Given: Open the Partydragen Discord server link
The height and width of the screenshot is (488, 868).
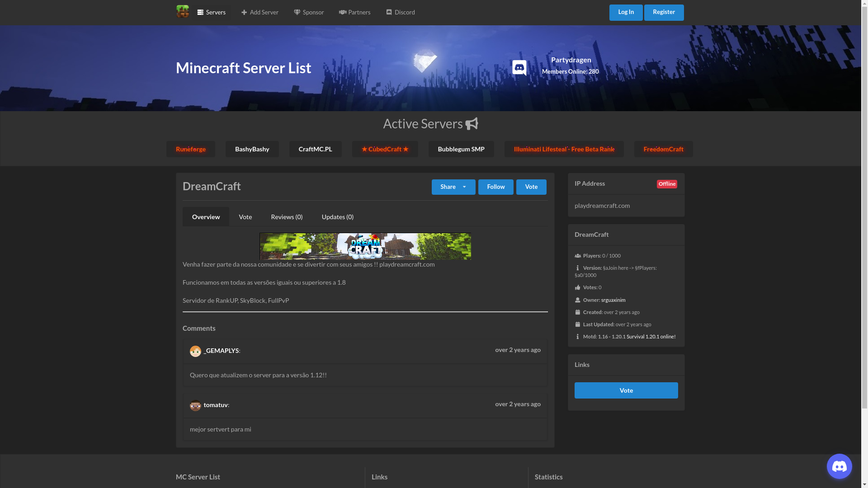Looking at the screenshot, I should (571, 60).
